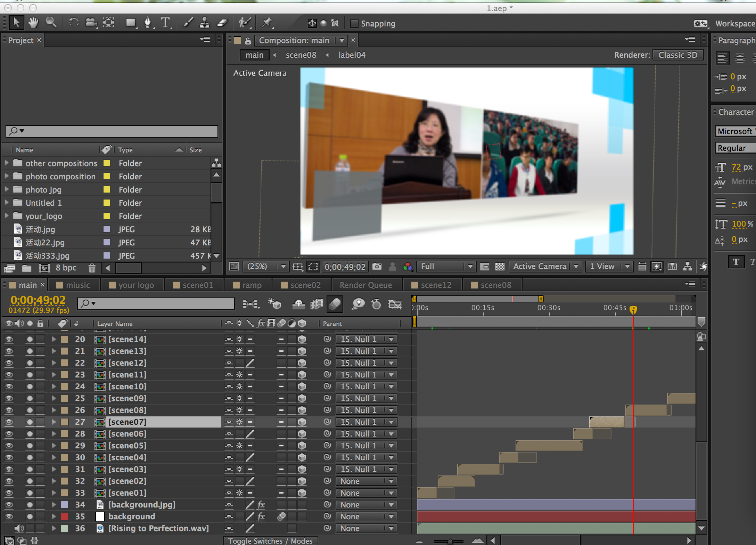Enable the Snapping checkbox
This screenshot has width=756, height=545.
pyautogui.click(x=354, y=24)
